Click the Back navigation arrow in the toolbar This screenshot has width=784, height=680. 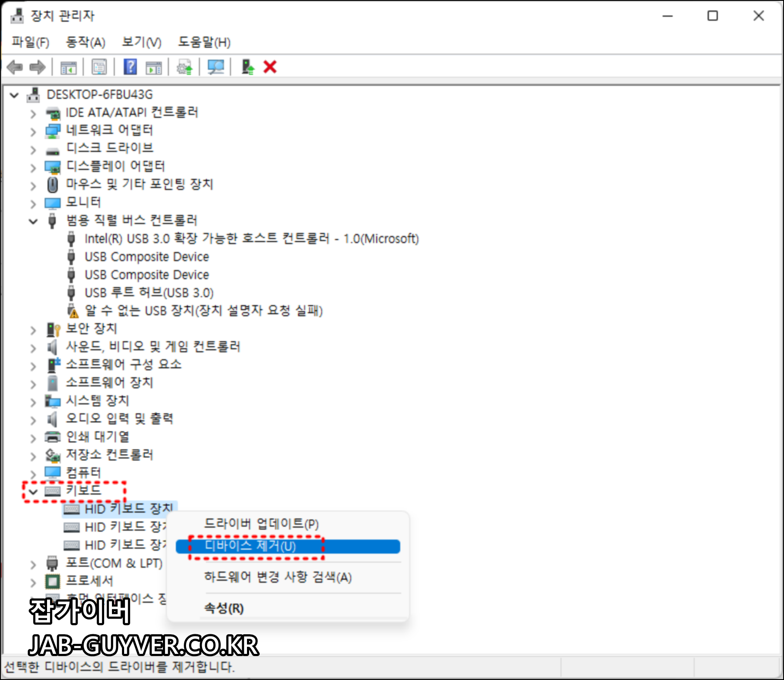[x=15, y=66]
